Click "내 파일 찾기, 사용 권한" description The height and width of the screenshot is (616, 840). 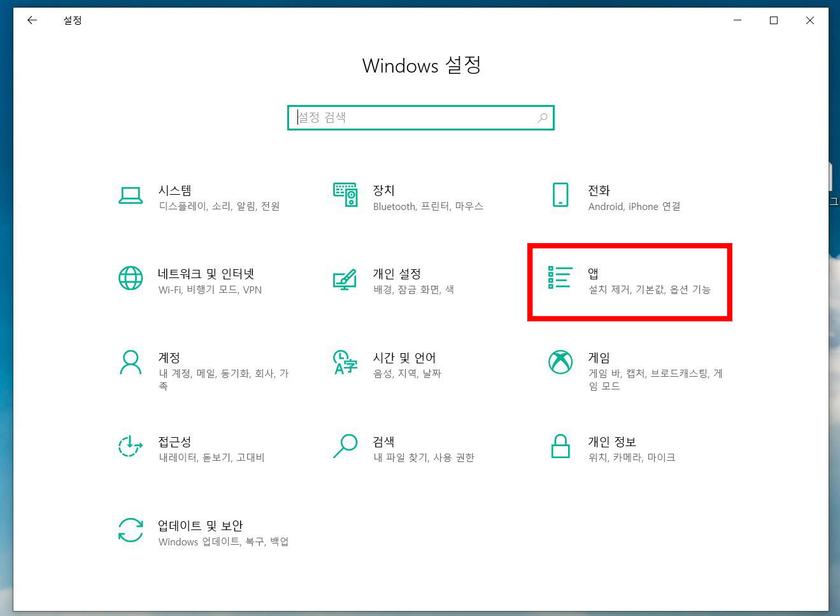pyautogui.click(x=424, y=458)
